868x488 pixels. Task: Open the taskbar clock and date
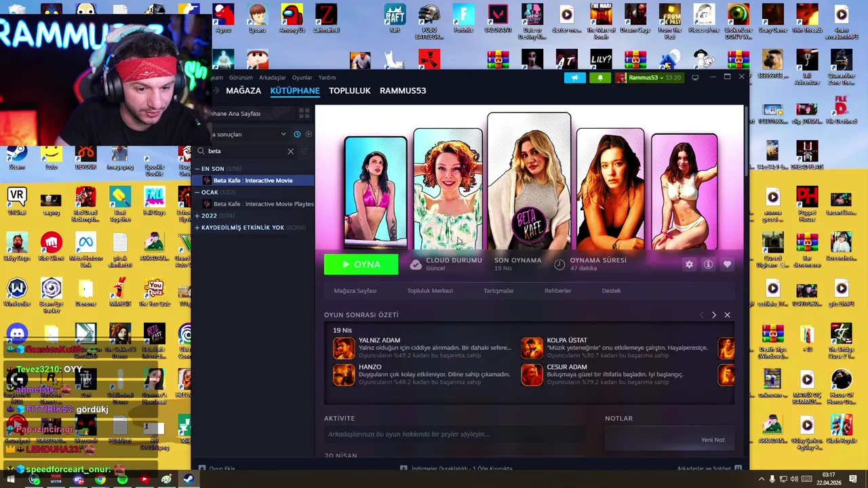coord(828,479)
